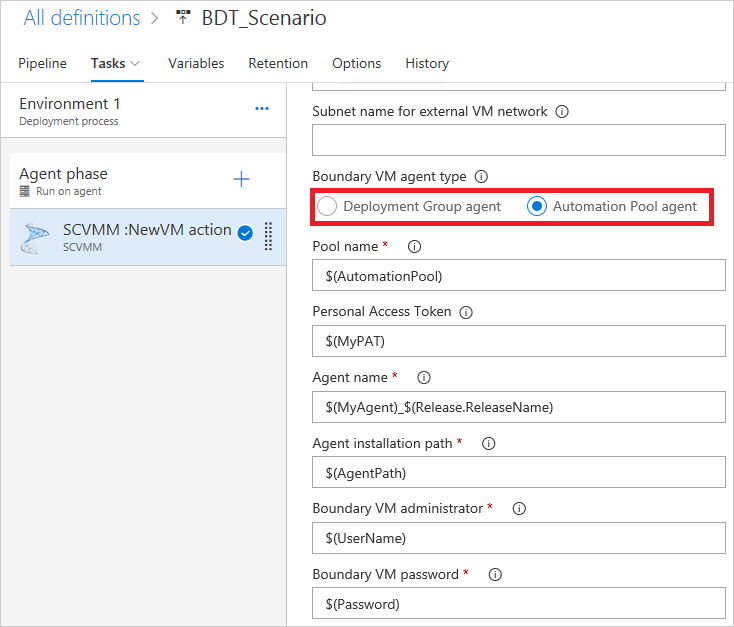Click the release definition icon before BDT_Scenario
The height and width of the screenshot is (627, 734).
pyautogui.click(x=183, y=17)
